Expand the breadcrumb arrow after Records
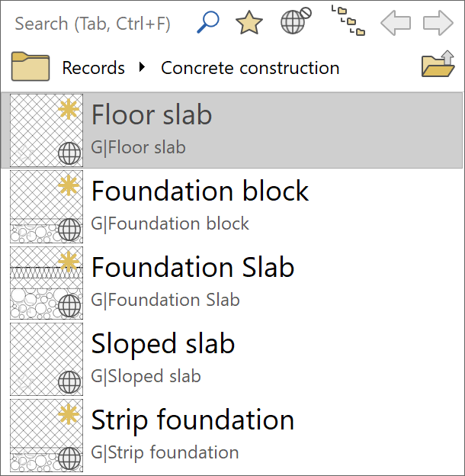Screen dimensions: 465x476 pos(143,67)
